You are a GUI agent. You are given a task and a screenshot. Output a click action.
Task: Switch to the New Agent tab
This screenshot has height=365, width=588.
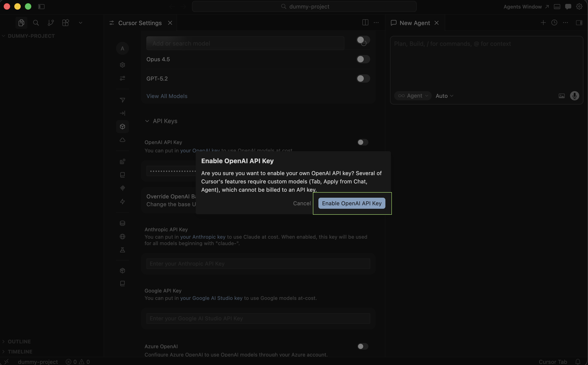click(414, 23)
